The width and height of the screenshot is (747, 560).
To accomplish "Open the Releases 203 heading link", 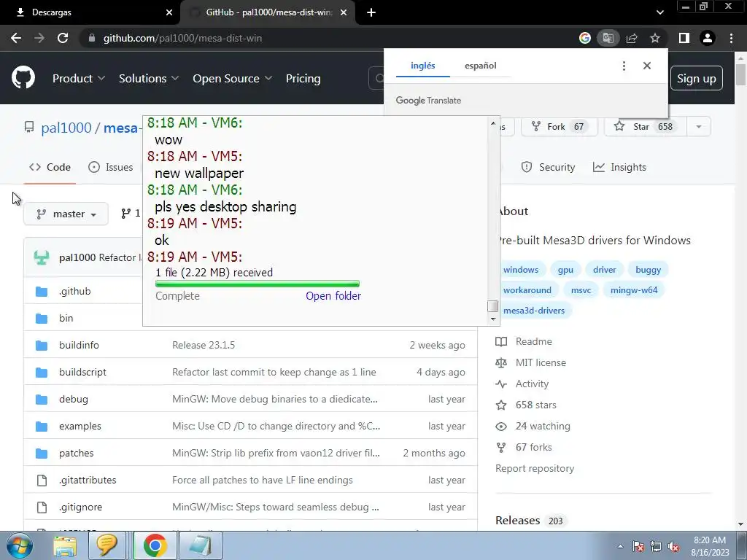I will point(530,521).
